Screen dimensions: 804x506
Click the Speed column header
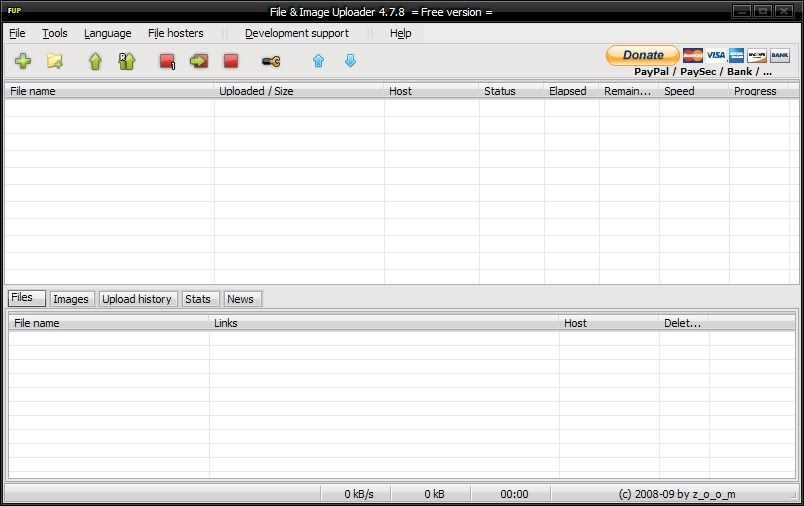694,91
